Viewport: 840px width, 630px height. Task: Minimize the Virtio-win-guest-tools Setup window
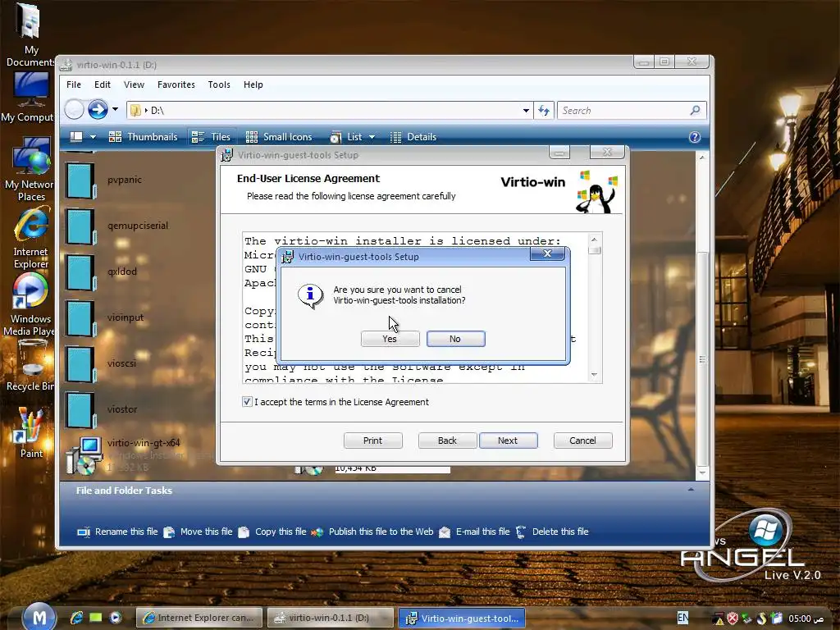(559, 153)
